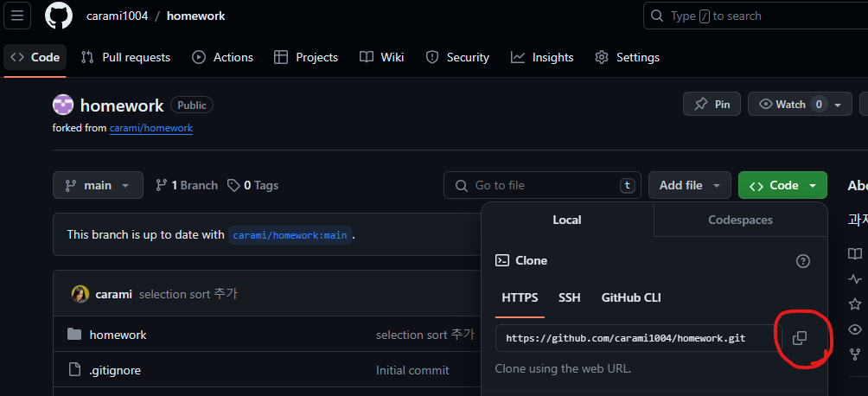Select the SSH clone method

point(570,298)
